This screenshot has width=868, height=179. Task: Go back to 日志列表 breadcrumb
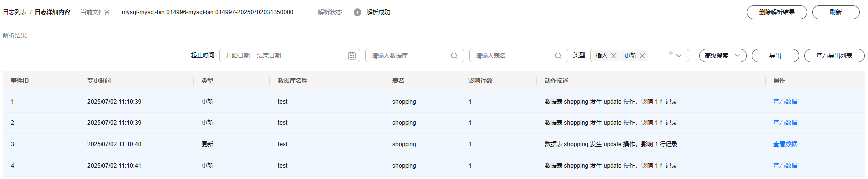click(x=15, y=12)
